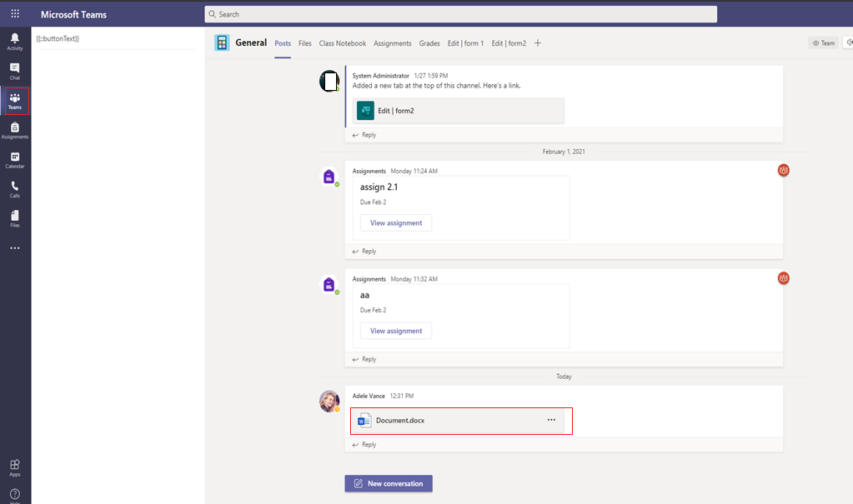Reply to Adele Vance's post
This screenshot has width=853, height=504.
[364, 445]
